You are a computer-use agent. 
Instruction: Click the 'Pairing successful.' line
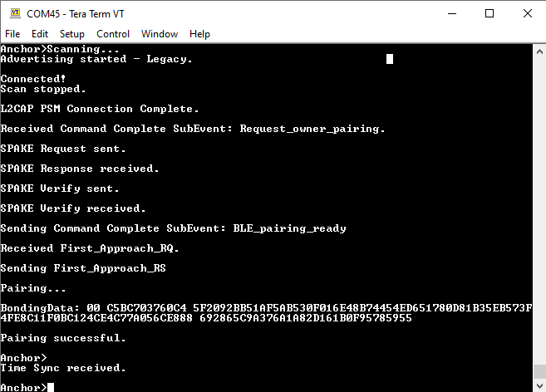point(63,338)
